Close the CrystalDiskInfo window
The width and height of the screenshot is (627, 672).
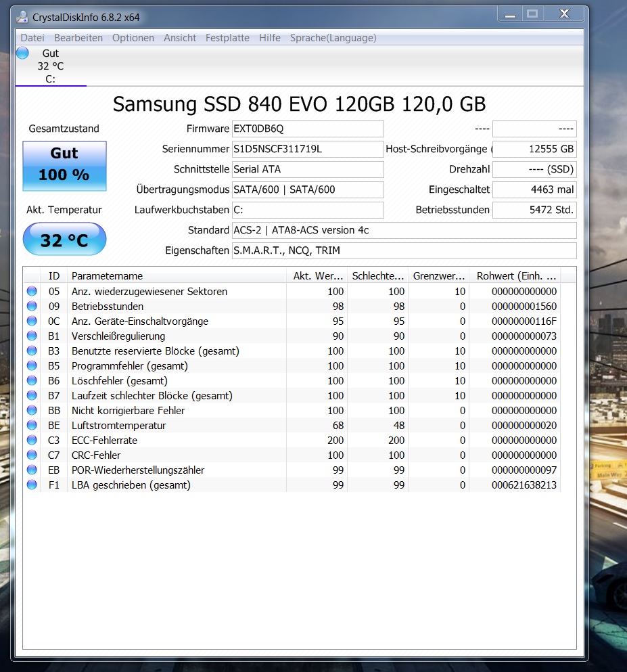click(565, 14)
